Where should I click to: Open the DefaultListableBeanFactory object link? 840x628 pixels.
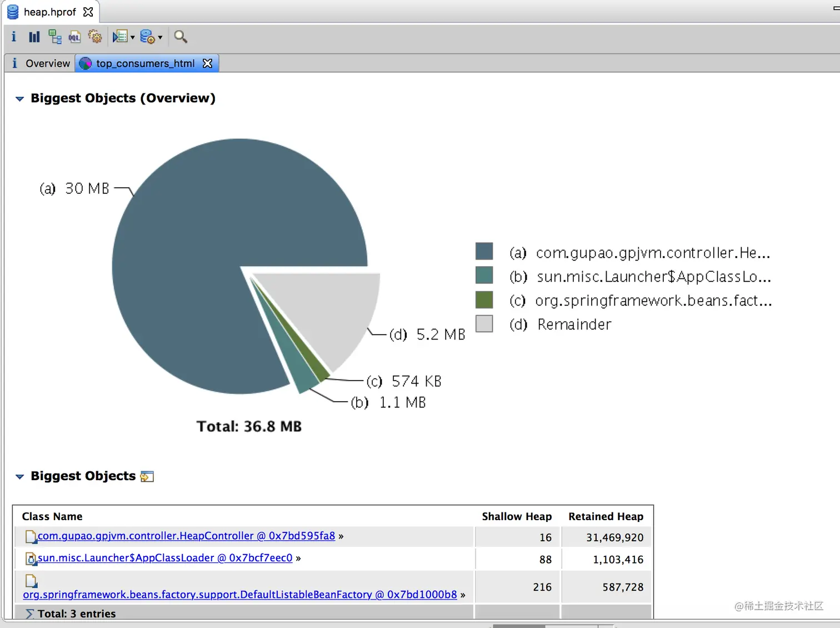click(240, 595)
